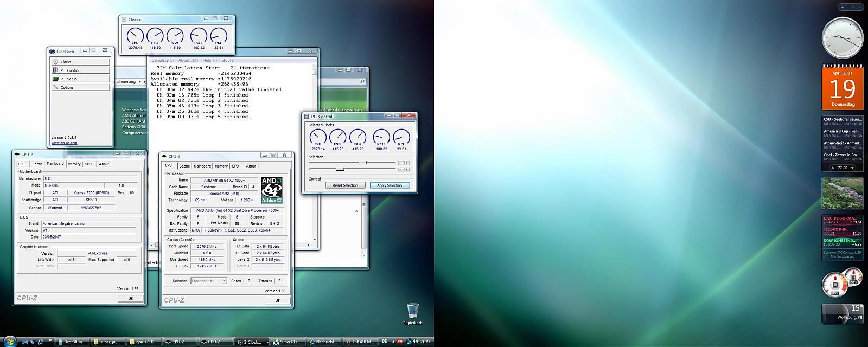Click the cpu-z-139 folder taskbar button

click(145, 342)
